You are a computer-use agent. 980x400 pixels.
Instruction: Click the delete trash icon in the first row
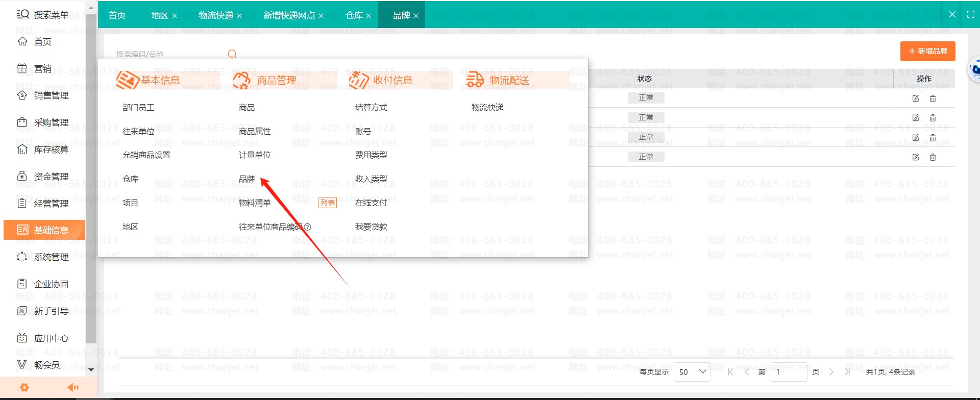click(933, 98)
